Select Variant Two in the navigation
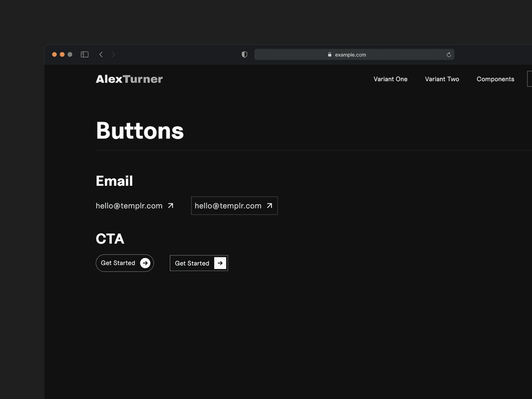532x399 pixels. pos(441,79)
